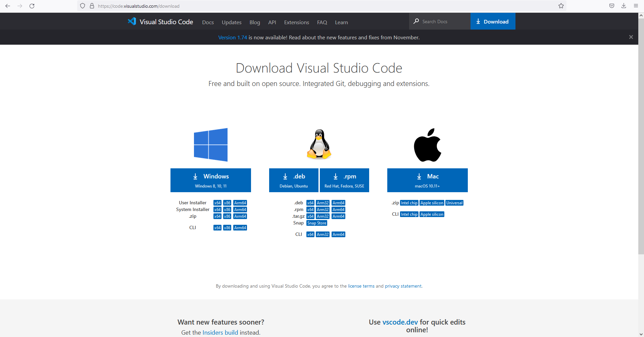The image size is (644, 337).
Task: Open the privacy statement link
Action: [403, 286]
